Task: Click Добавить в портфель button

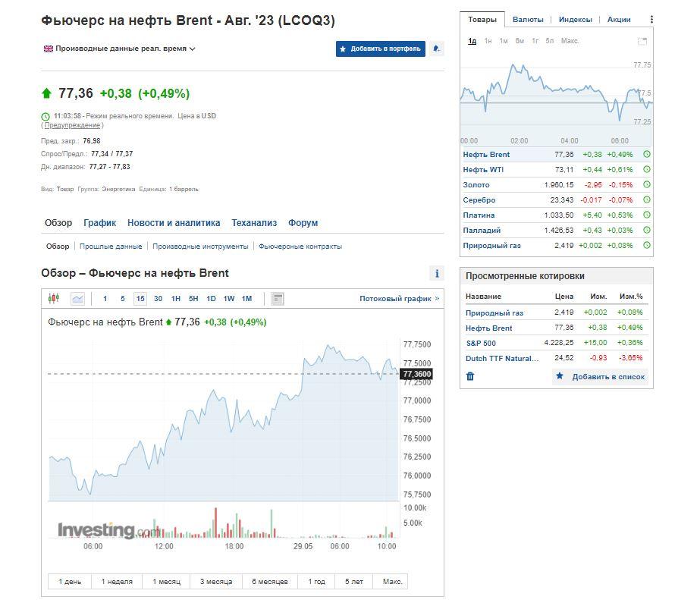Action: point(381,49)
